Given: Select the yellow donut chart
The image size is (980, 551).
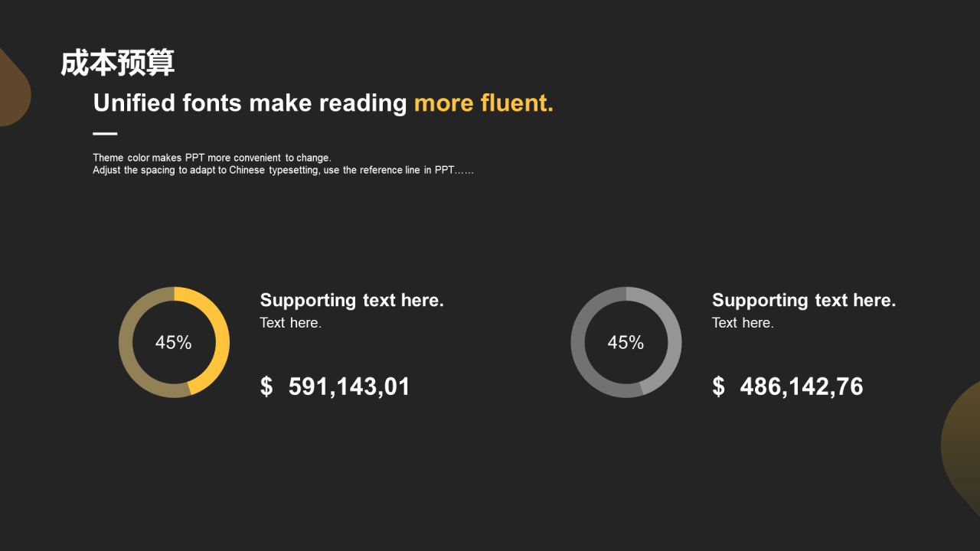Looking at the screenshot, I should 174,342.
